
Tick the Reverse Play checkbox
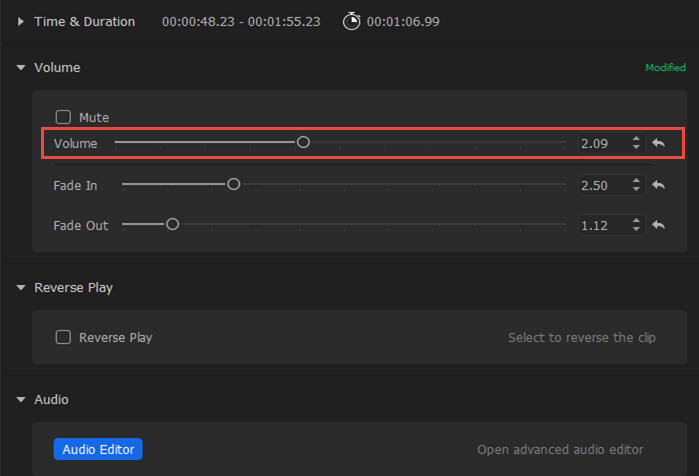(x=63, y=337)
